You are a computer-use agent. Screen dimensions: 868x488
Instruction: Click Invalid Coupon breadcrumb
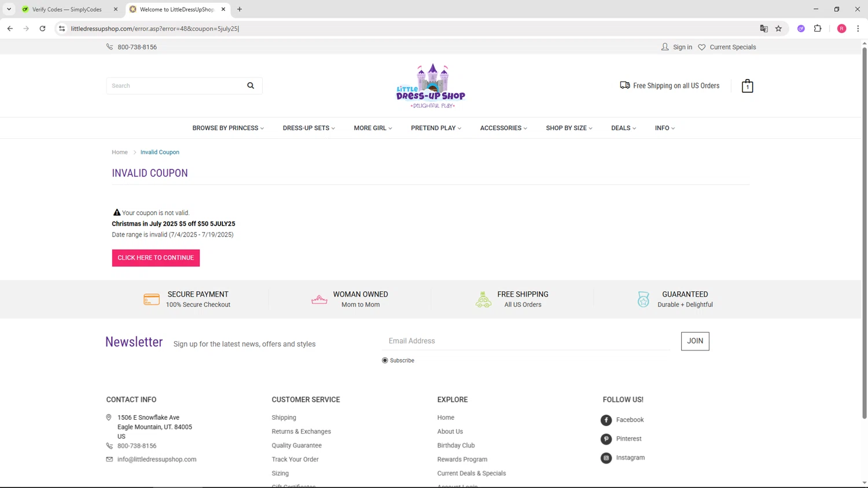click(x=160, y=152)
